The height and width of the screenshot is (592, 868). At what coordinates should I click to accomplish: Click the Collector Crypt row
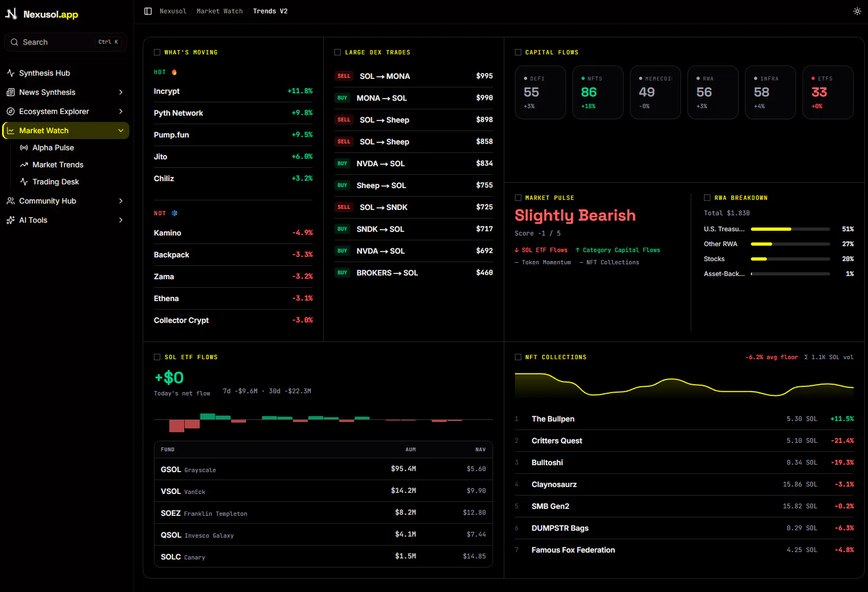233,320
